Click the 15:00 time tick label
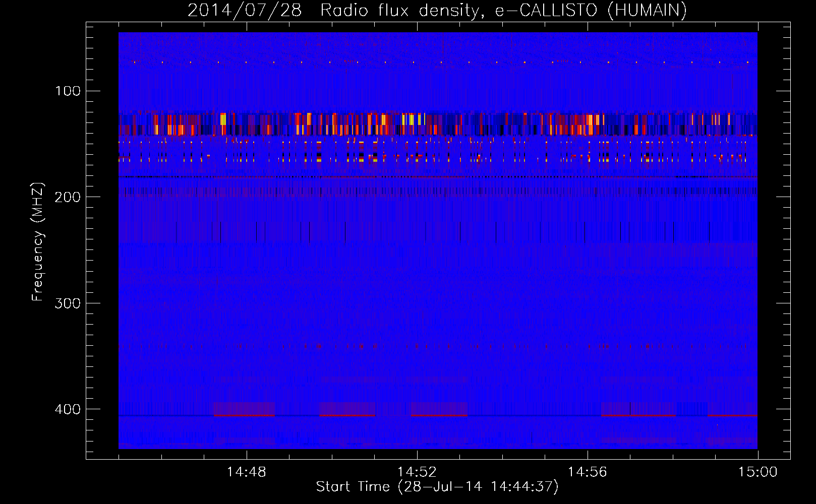 click(758, 472)
